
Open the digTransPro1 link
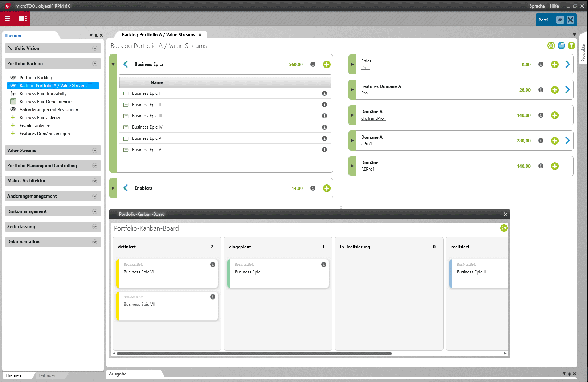pyautogui.click(x=373, y=118)
